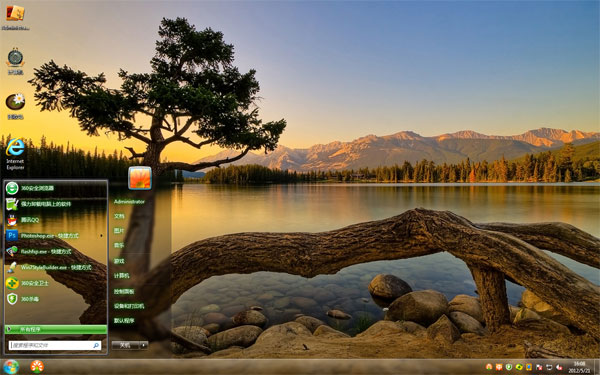
Task: Click the search programs and files box
Action: [55, 346]
